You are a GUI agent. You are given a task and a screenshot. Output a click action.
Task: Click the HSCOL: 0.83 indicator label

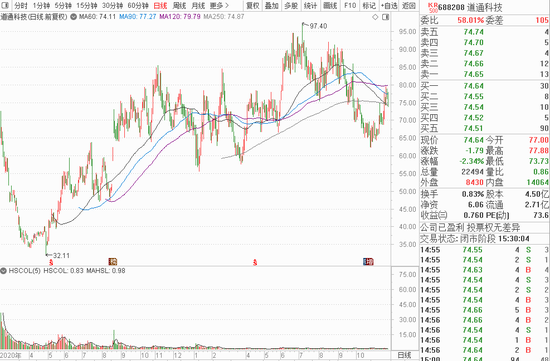[63, 271]
